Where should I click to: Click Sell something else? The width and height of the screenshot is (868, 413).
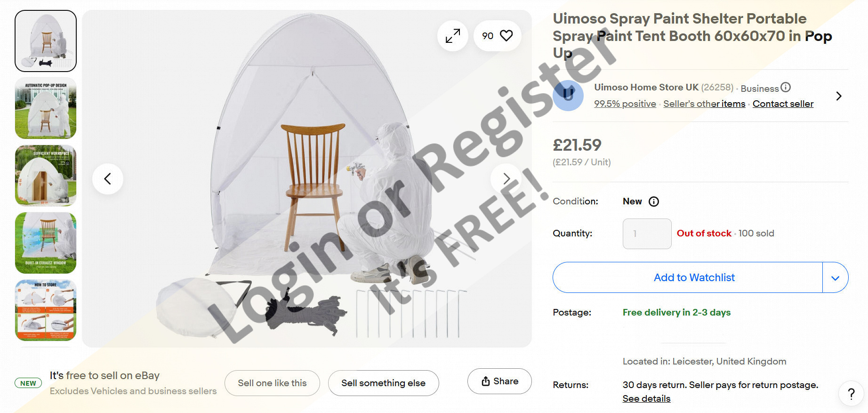(383, 383)
